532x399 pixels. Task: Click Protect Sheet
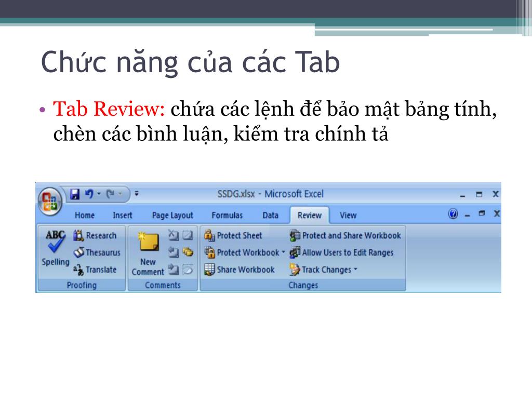(x=233, y=235)
